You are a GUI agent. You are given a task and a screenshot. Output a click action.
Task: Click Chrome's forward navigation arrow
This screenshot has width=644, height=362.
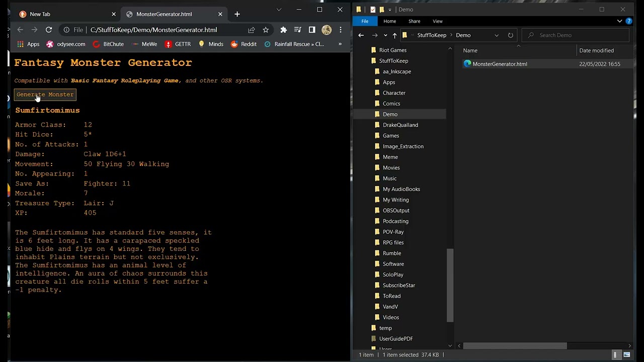[34, 30]
